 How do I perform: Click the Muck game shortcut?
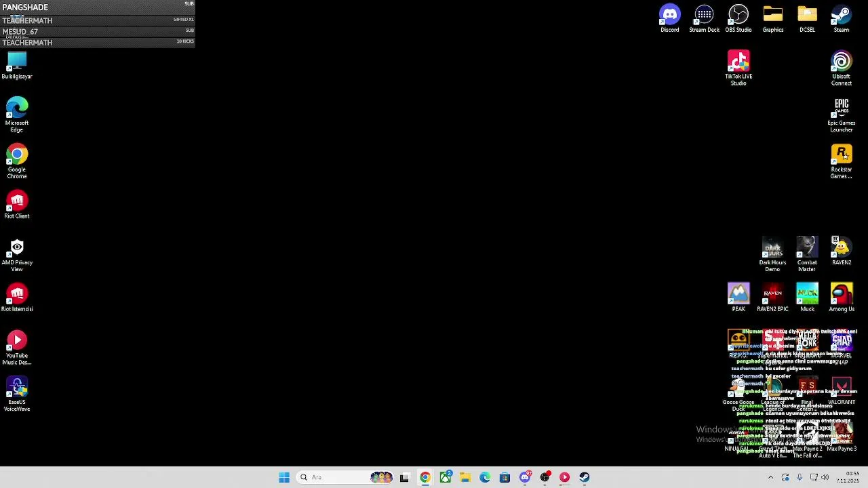click(807, 298)
